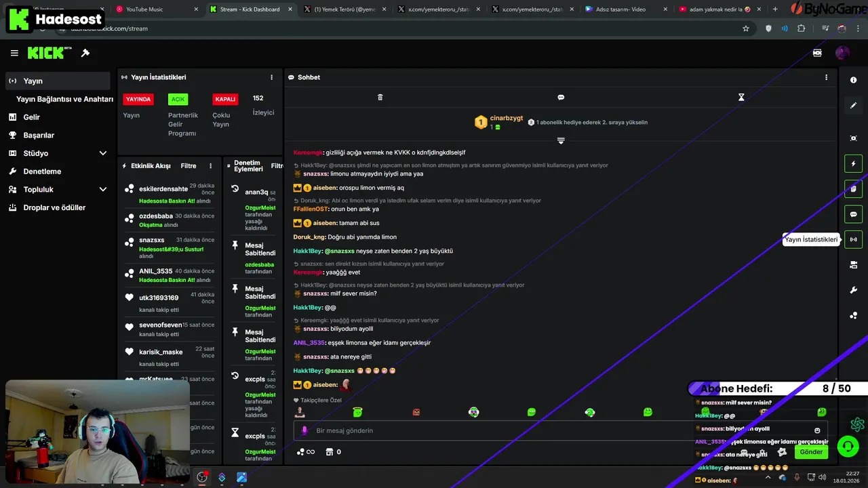868x488 pixels.
Task: Click the purple microphone icon in chat input
Action: coord(304,430)
